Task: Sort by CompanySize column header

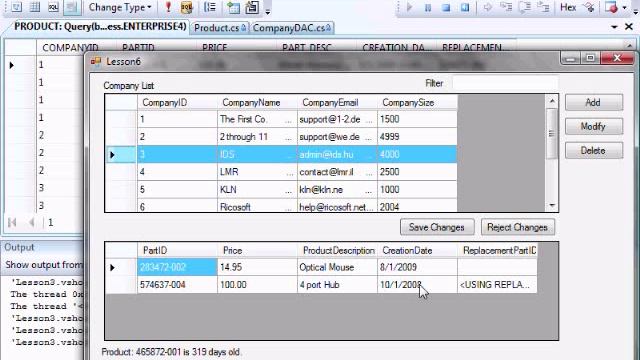Action: click(x=417, y=103)
